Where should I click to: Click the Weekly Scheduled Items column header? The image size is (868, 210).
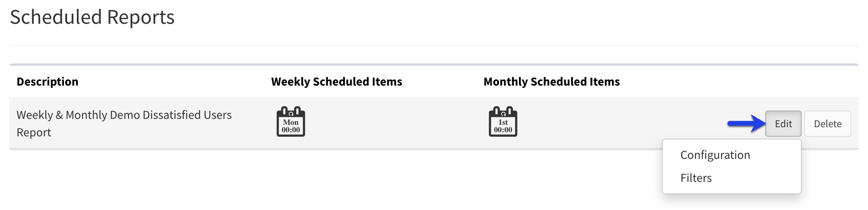[336, 82]
